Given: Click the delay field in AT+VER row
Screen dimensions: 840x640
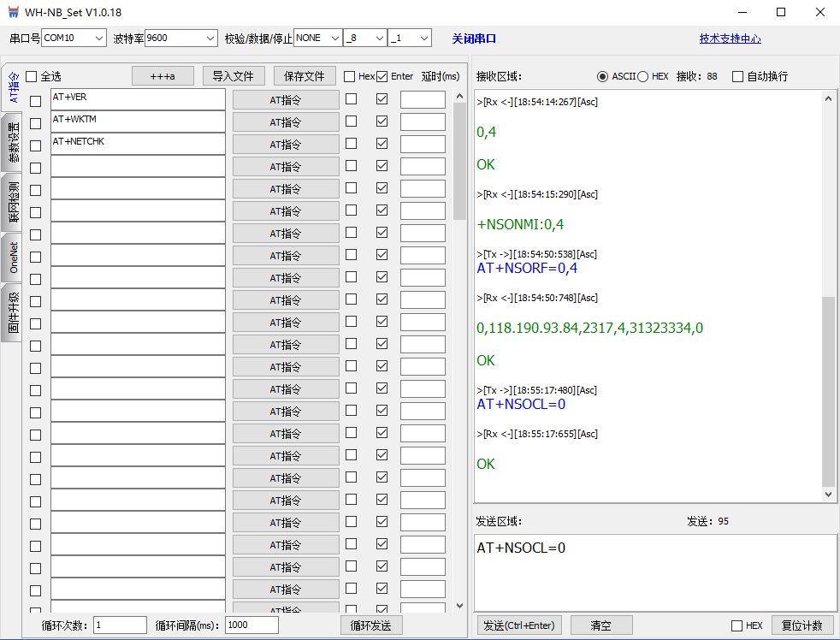Looking at the screenshot, I should coord(423,100).
